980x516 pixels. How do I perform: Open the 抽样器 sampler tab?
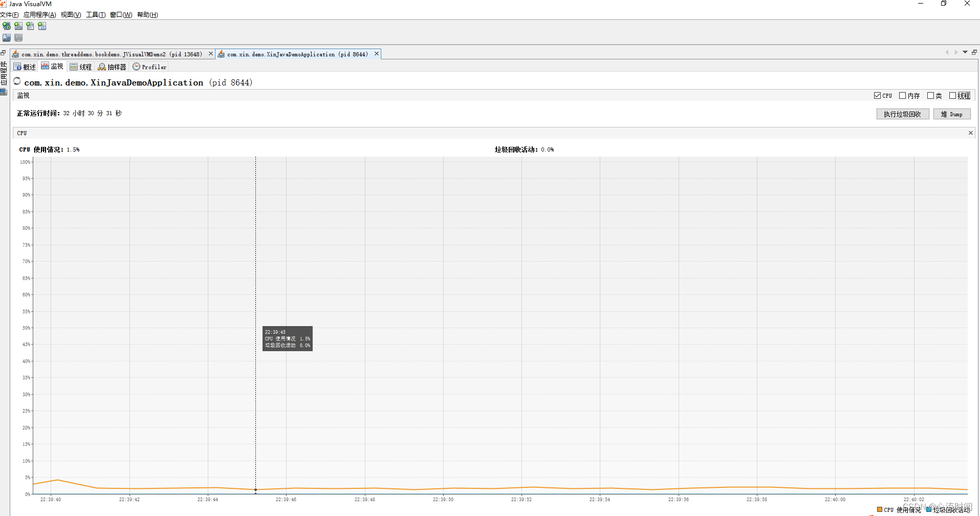click(x=112, y=67)
